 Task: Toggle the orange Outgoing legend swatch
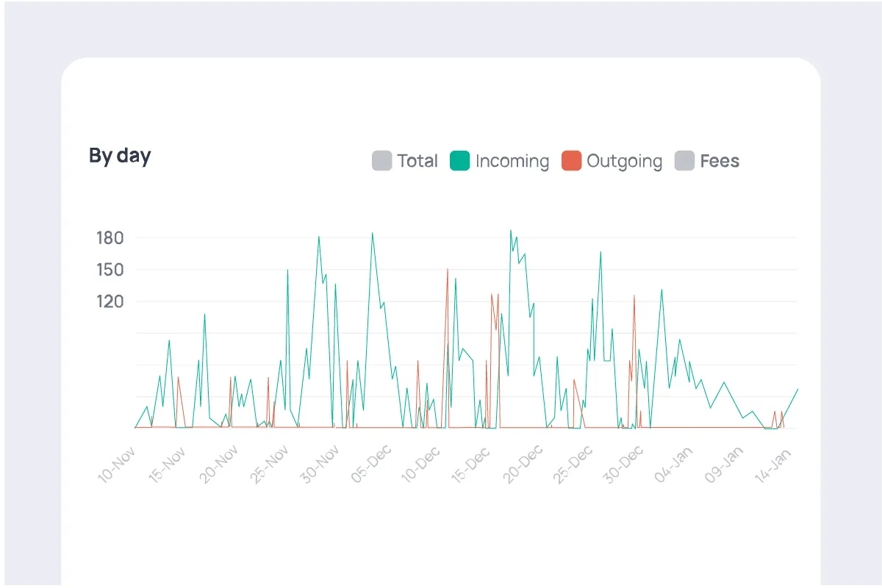(x=571, y=161)
